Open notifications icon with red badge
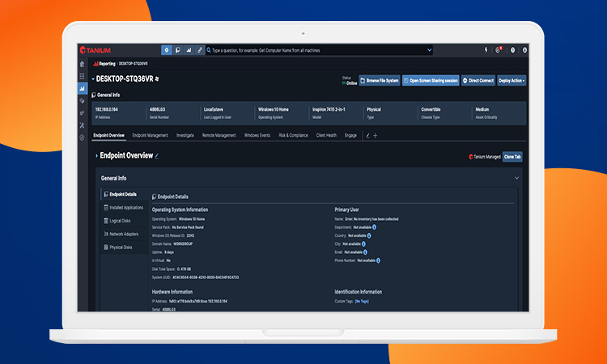 (x=499, y=50)
